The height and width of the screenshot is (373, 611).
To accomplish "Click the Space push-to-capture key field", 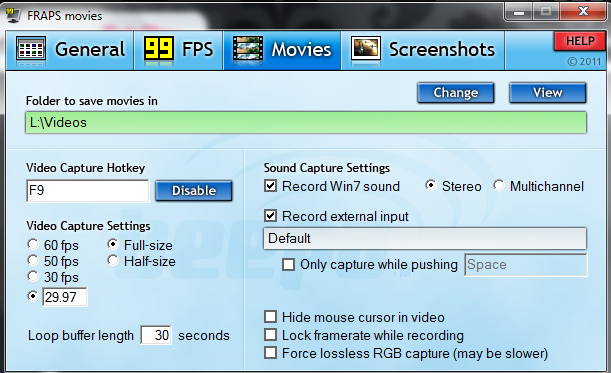I will tap(526, 265).
